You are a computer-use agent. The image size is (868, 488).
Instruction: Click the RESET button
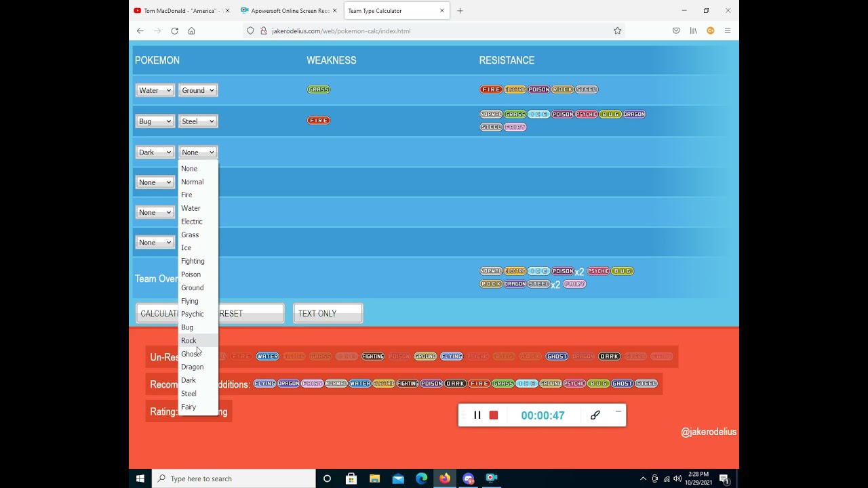(x=250, y=313)
